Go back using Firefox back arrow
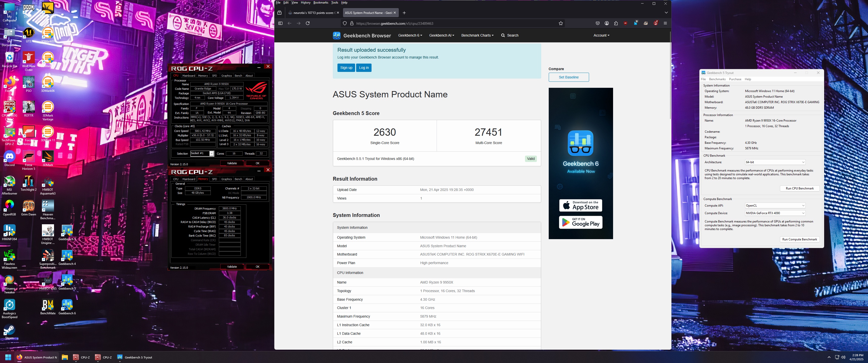868x363 pixels. 290,23
